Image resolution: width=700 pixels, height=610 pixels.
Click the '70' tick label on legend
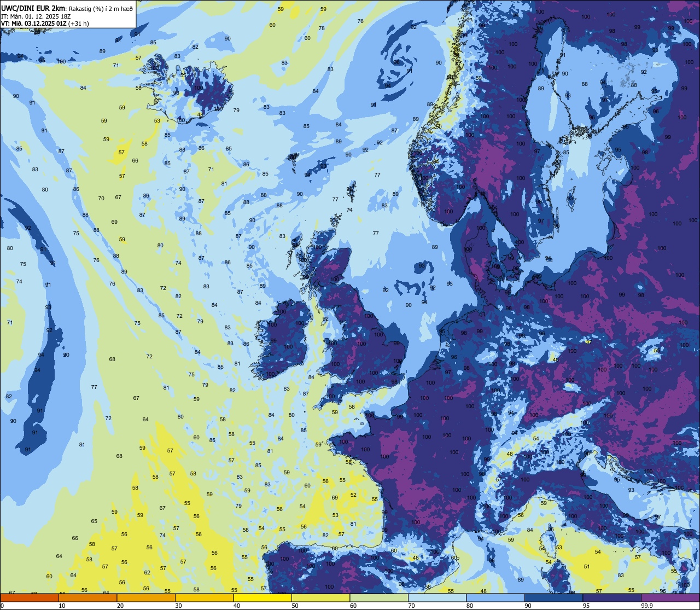(x=411, y=606)
